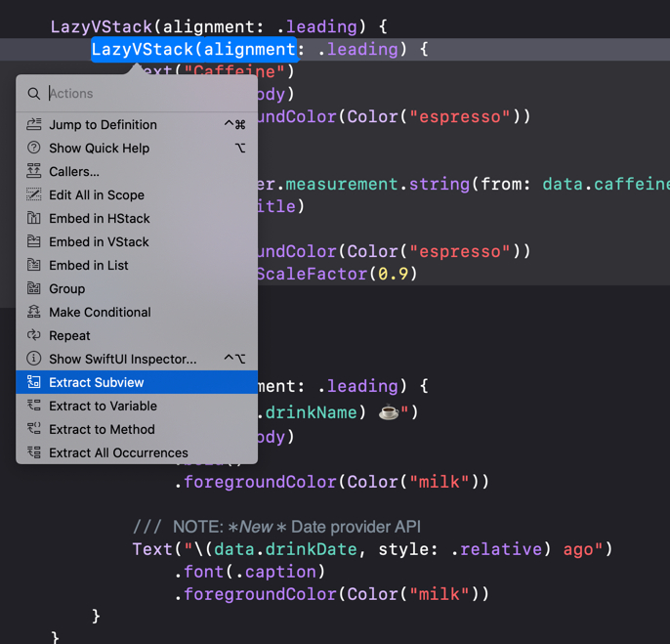
Task: Click the magnifying glass search icon
Action: point(33,94)
